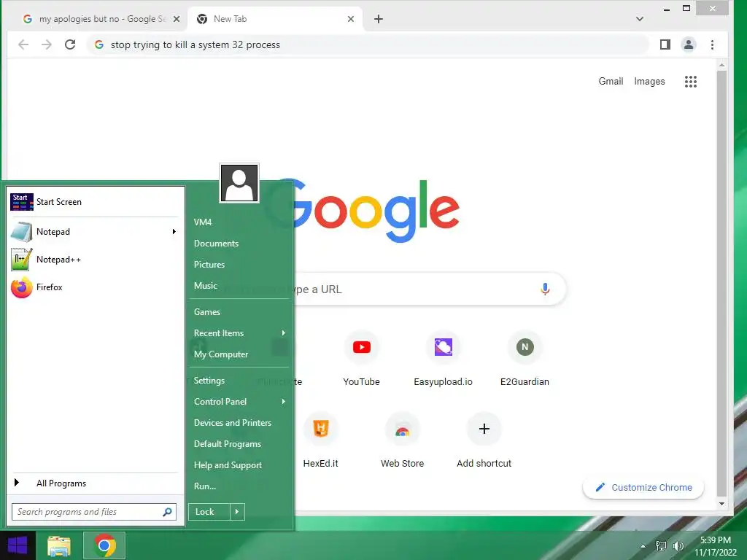Go back in Chrome history
Screen dimensions: 747x560
click(x=23, y=44)
